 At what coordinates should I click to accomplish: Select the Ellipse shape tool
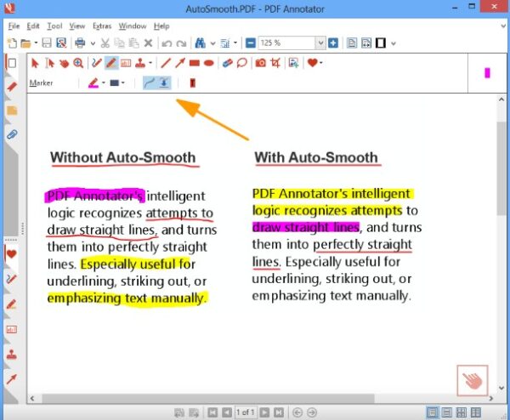click(x=209, y=63)
